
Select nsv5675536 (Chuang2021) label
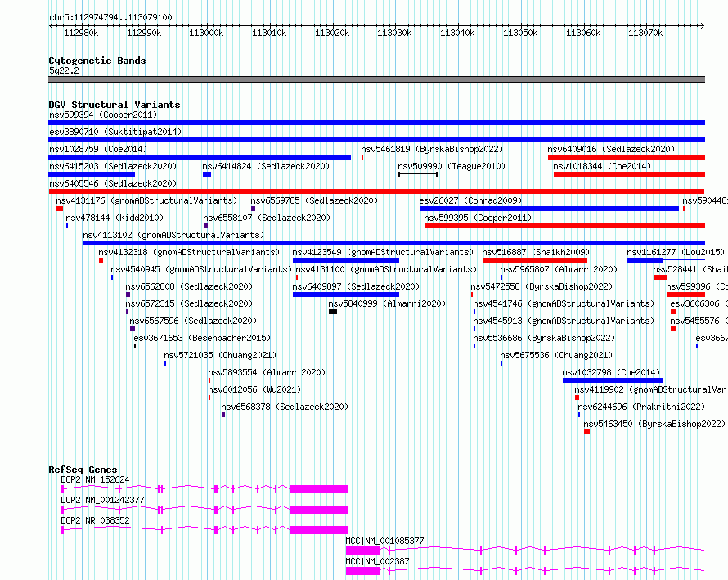(556, 355)
